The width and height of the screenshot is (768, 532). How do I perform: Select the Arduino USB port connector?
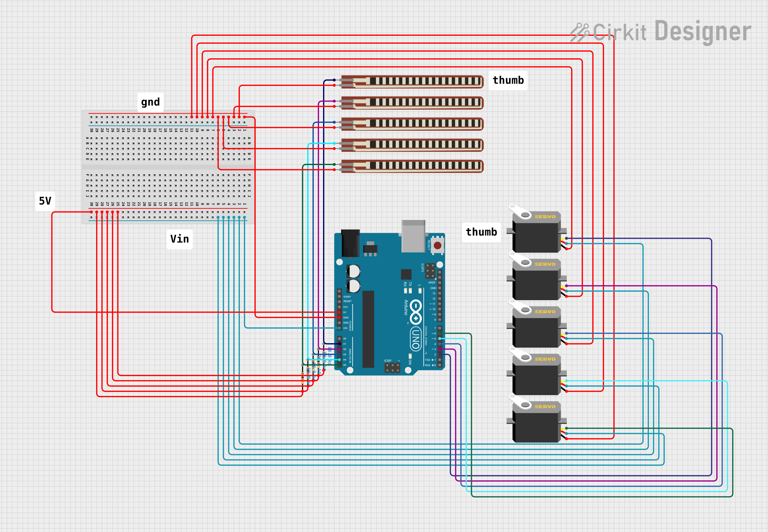[413, 236]
